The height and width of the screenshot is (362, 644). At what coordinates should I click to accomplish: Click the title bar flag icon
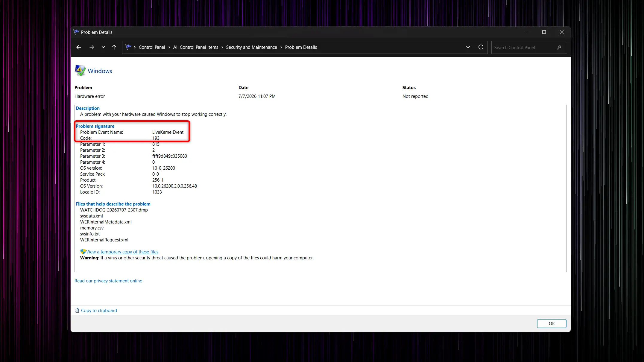76,32
